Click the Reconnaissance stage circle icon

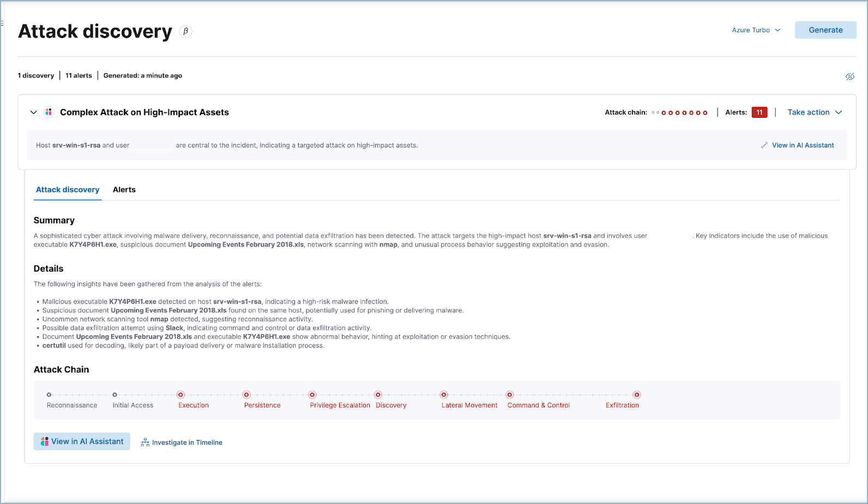coord(49,395)
